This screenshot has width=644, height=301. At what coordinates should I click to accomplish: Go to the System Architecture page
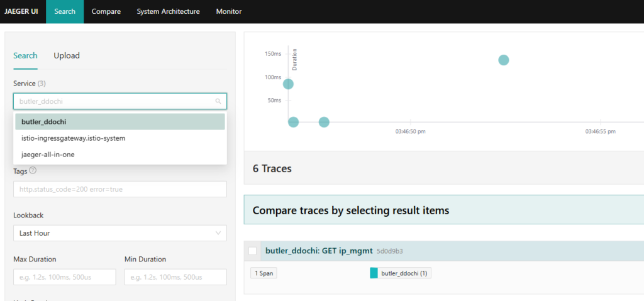click(x=168, y=11)
